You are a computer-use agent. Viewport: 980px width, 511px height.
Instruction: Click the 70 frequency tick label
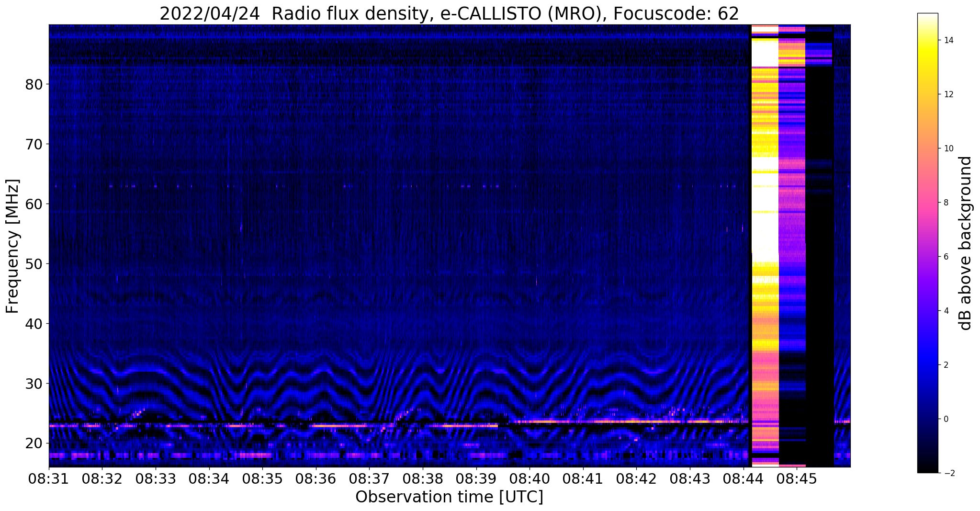(x=34, y=144)
